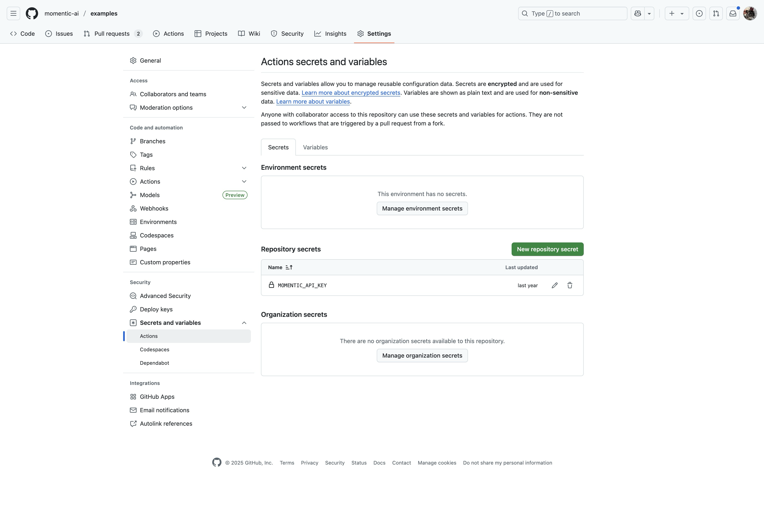Open Models settings with Preview badge
The image size is (764, 532).
(189, 195)
